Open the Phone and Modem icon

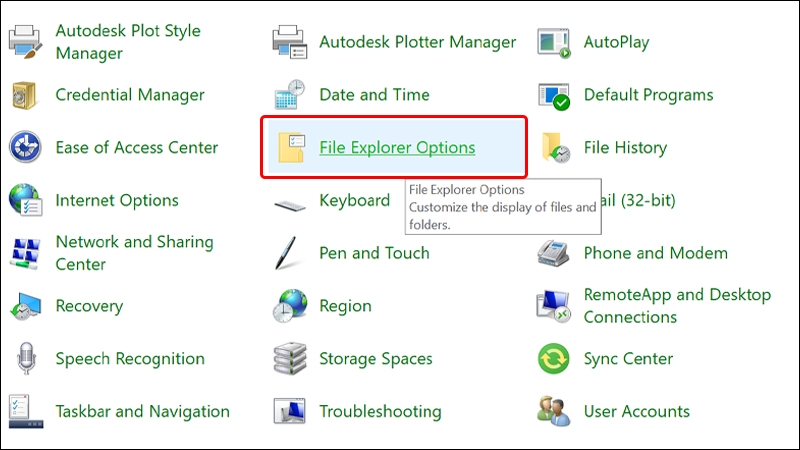point(553,253)
